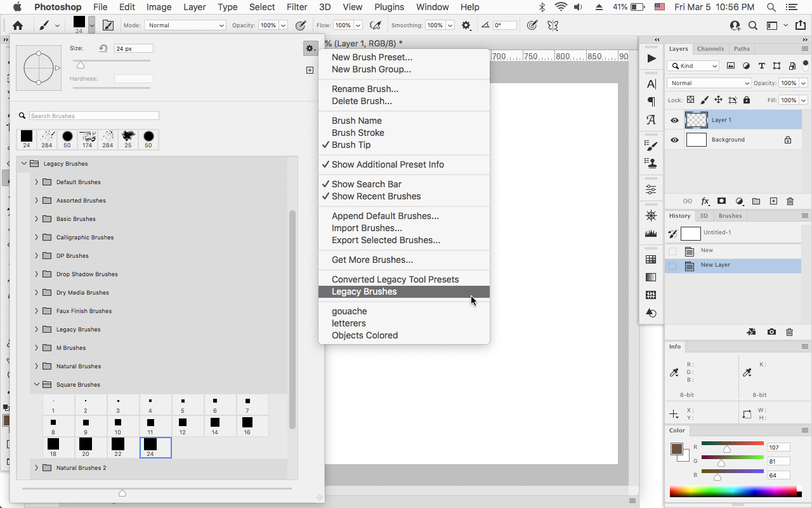Open the Mode dropdown in the options bar
Viewport: 812px width, 508px height.
(185, 25)
